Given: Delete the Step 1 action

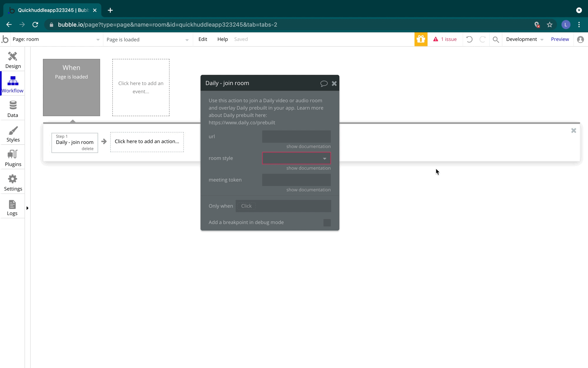Looking at the screenshot, I should tap(87, 149).
